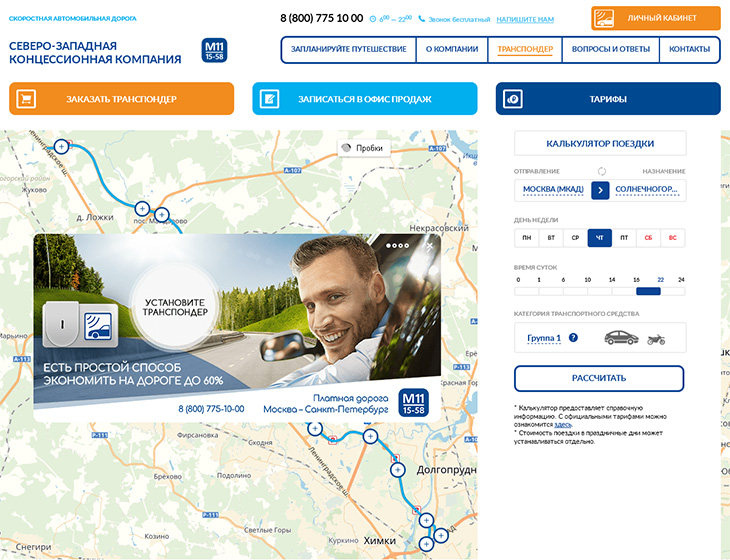Select the first banner slide dot
Viewport: 730px width, 560px height.
pos(388,246)
